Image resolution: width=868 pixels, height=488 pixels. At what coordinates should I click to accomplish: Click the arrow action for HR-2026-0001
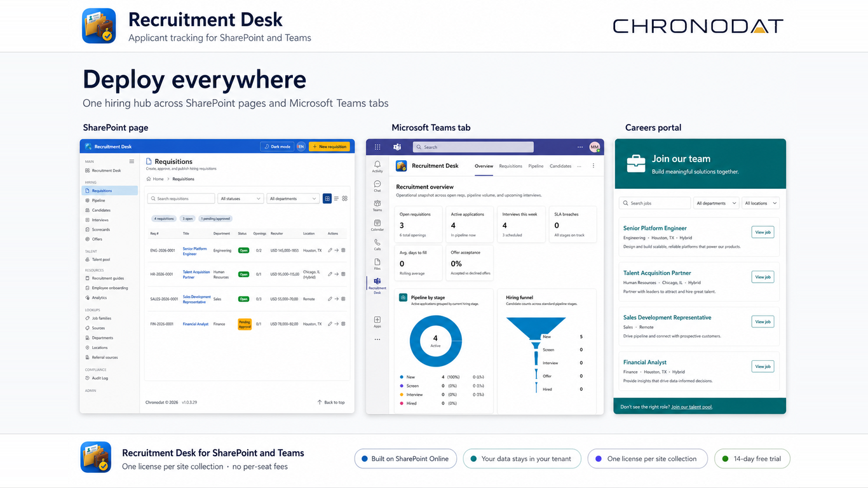click(337, 274)
